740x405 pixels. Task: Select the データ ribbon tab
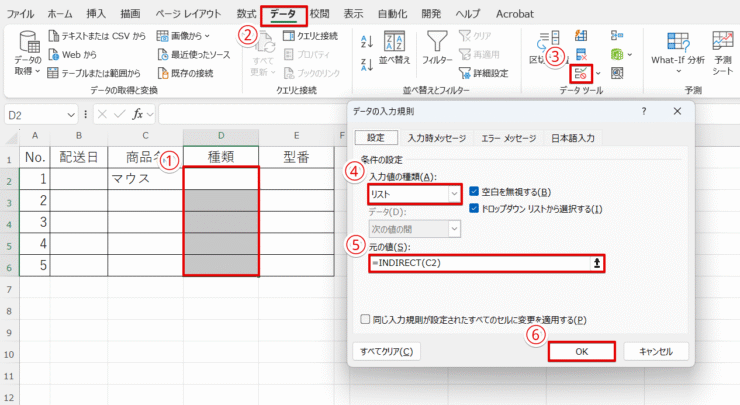click(283, 15)
